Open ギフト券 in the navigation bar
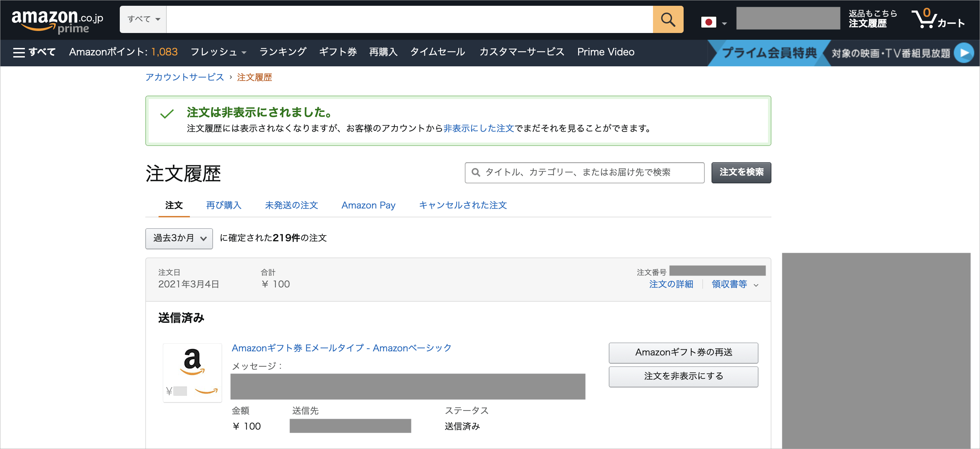Screen dimensions: 980x449 coord(338,52)
